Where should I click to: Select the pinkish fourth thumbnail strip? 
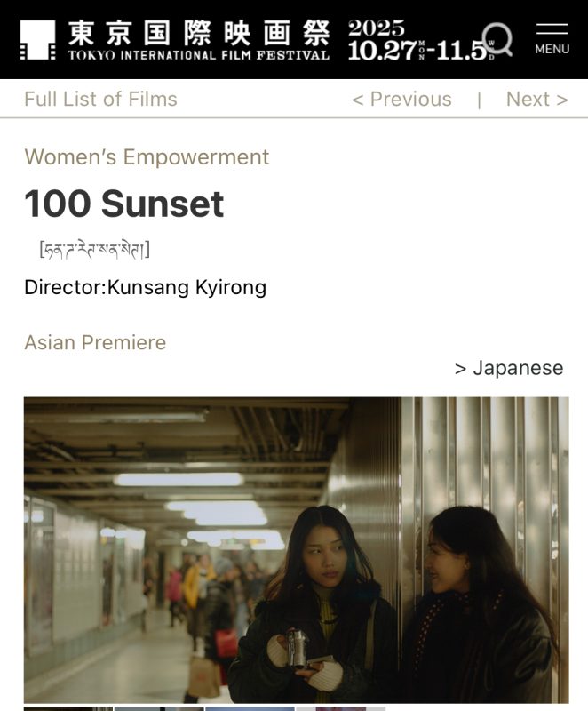(341, 708)
